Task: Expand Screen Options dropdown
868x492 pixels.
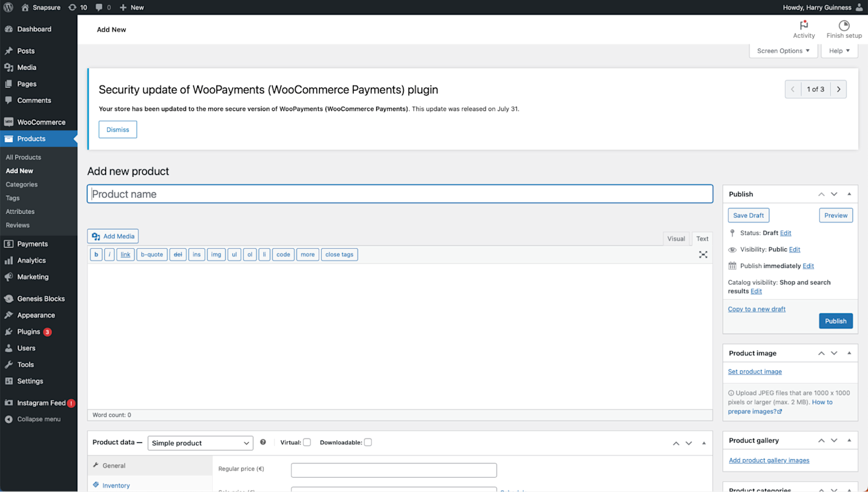Action: 784,51
